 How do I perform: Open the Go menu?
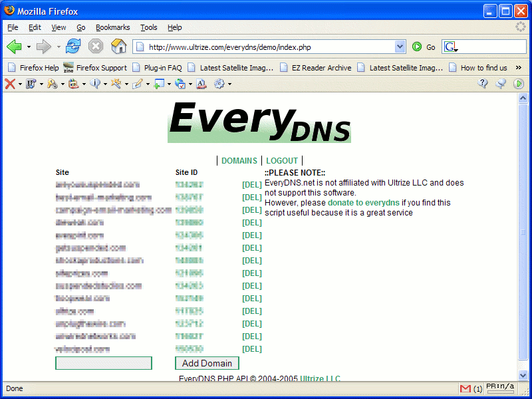80,27
